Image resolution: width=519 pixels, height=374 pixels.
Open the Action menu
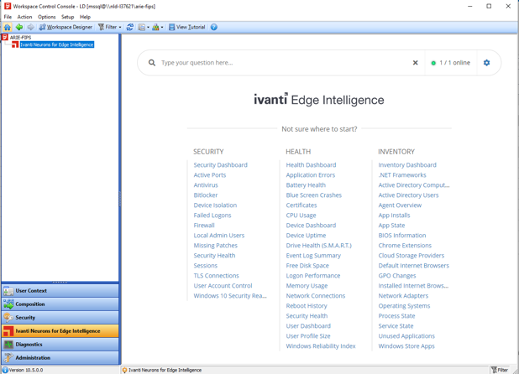tap(25, 17)
